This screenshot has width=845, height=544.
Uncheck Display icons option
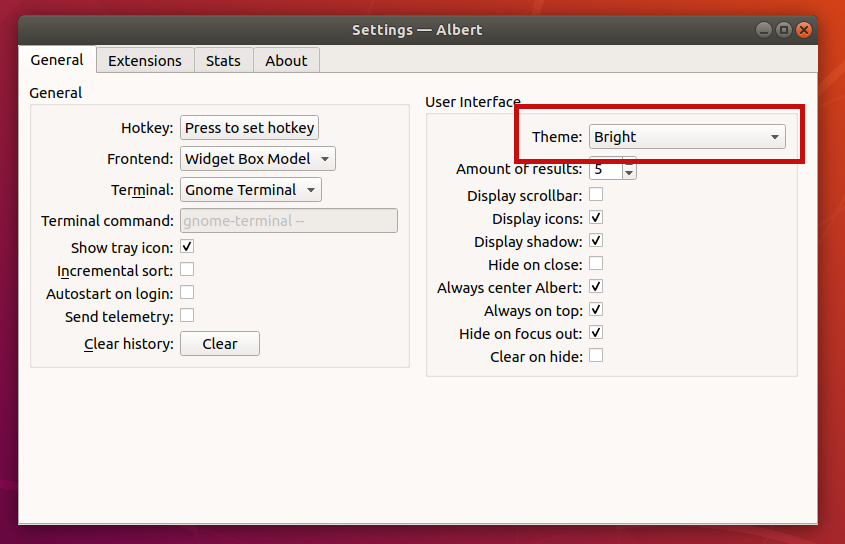click(596, 218)
